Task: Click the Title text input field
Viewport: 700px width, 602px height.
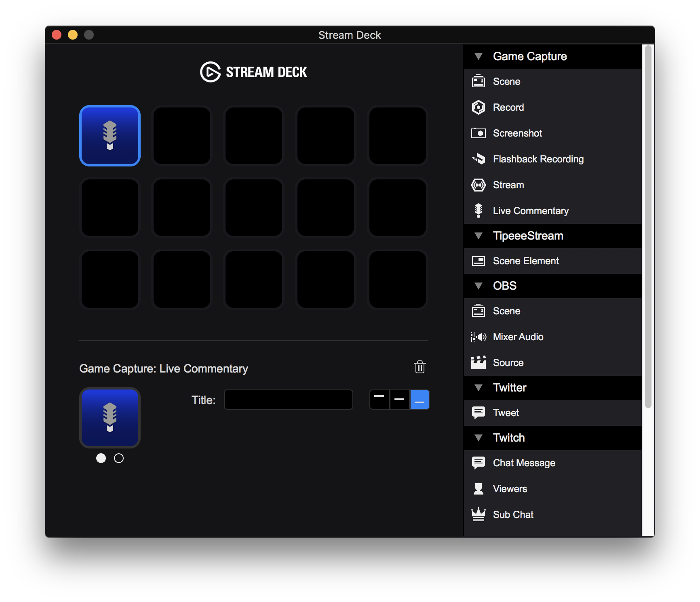Action: (x=289, y=400)
